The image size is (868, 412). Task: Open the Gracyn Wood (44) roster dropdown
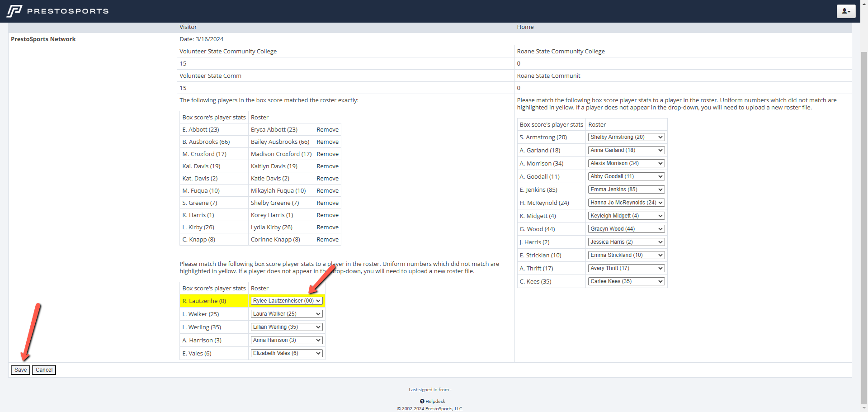click(626, 229)
